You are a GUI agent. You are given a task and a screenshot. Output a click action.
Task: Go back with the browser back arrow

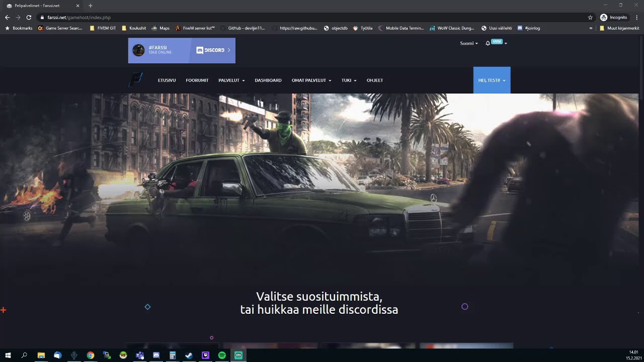pos(7,17)
